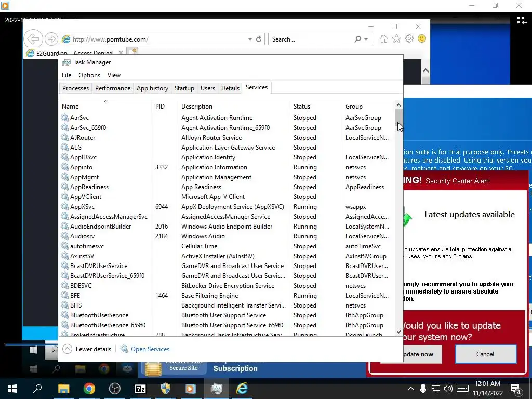The image size is (532, 399).
Task: Click the Internet Explorer forward arrow
Action: click(x=51, y=39)
